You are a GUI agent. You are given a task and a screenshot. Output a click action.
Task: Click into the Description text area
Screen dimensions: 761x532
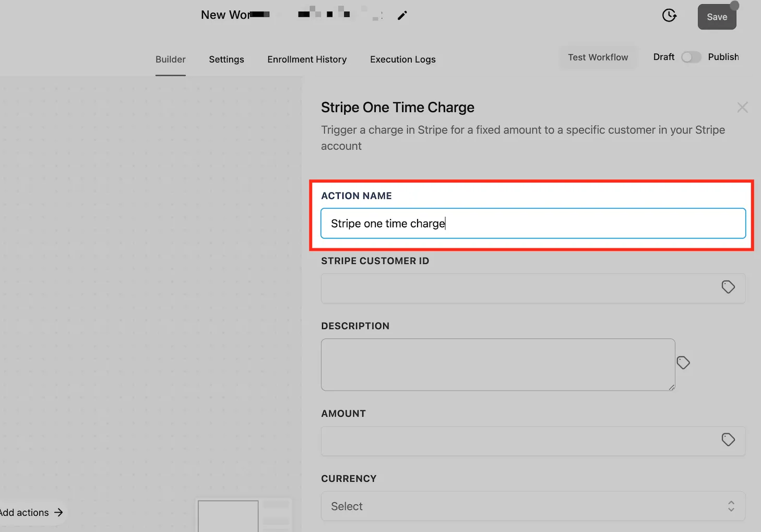point(498,365)
